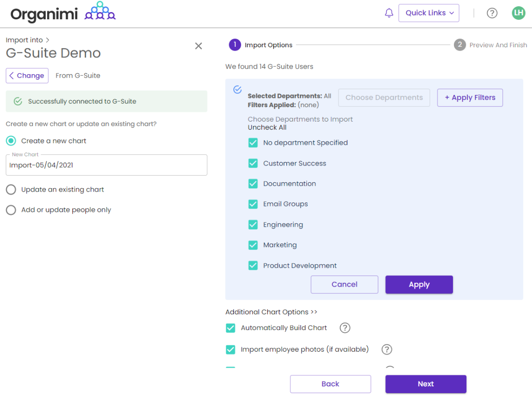Click the help icon beside Automatically Build Chart
Screen dimensions: 532x397
pos(345,328)
